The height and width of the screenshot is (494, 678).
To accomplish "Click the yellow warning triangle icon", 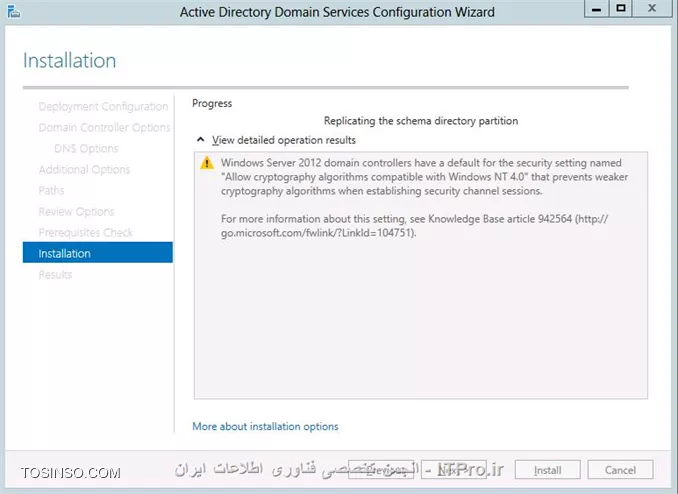I will click(207, 163).
